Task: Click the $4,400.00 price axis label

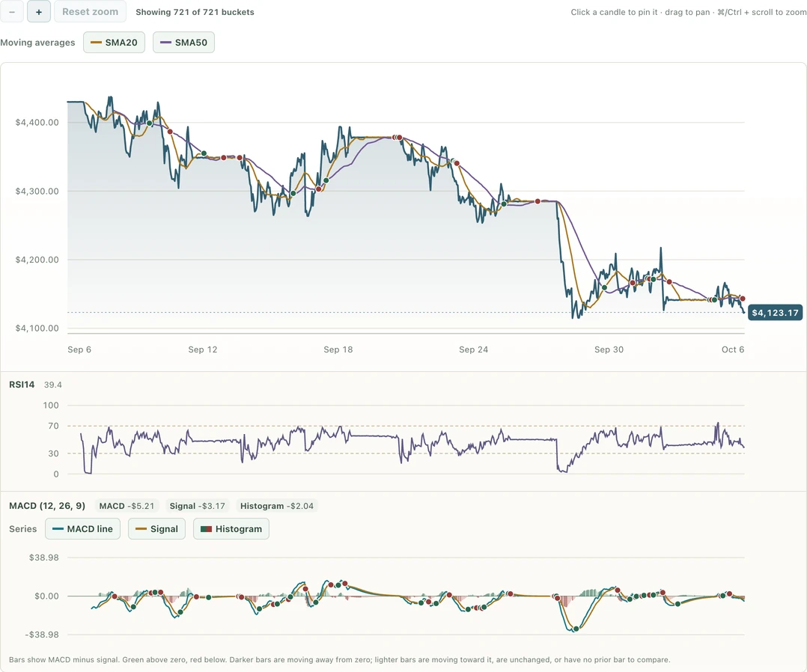Action: [x=37, y=123]
